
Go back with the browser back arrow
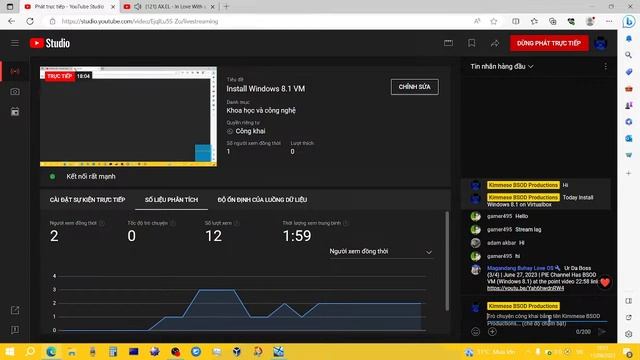(11, 21)
